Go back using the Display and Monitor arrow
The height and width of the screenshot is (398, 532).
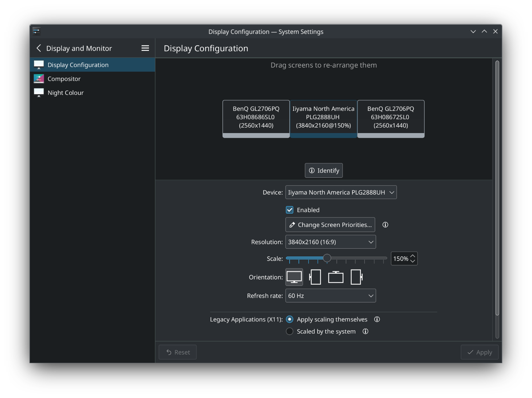coord(39,48)
